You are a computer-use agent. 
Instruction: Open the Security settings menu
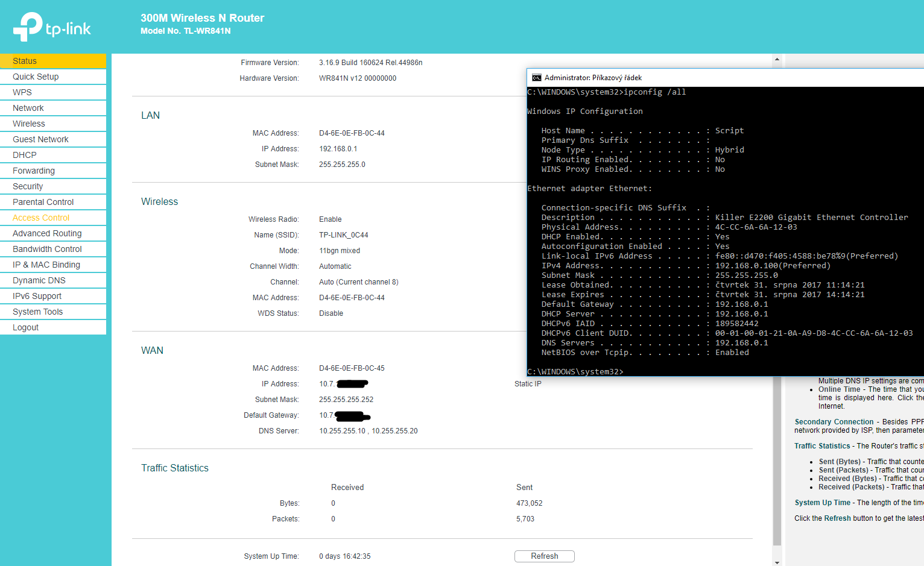28,186
